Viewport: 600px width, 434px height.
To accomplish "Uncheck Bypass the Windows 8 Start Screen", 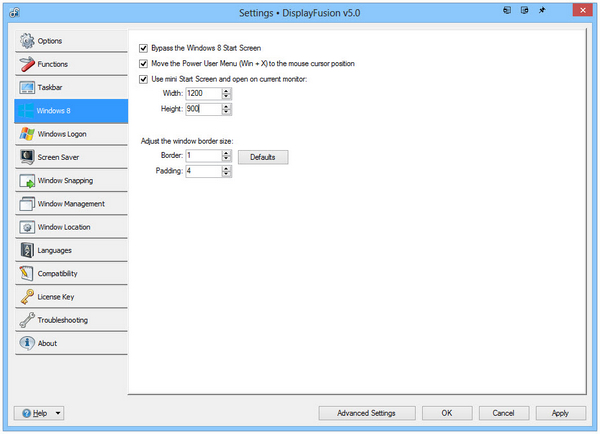I will (x=143, y=48).
